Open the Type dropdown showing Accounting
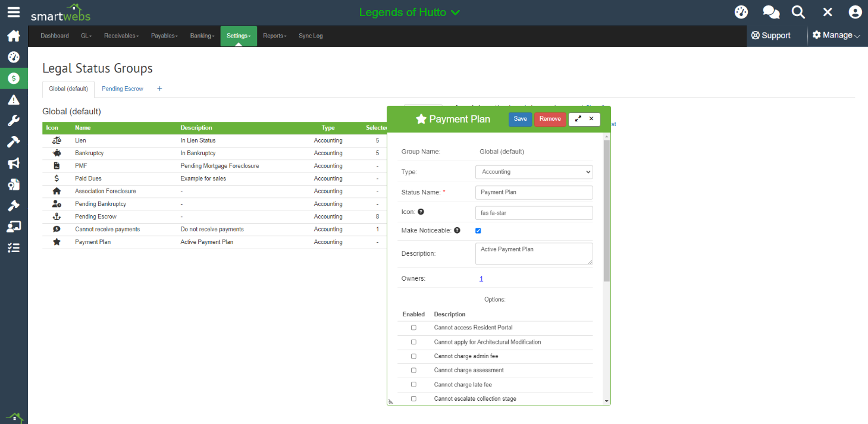 [x=534, y=172]
